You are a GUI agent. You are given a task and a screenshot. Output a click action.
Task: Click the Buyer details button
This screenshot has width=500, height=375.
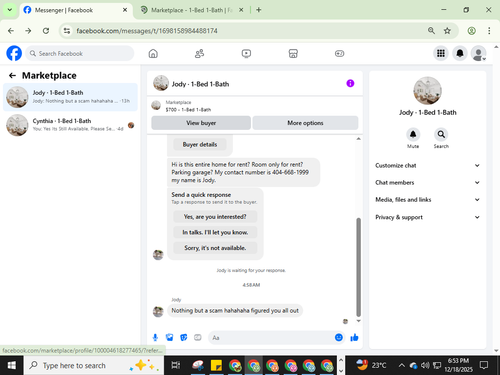(x=200, y=144)
